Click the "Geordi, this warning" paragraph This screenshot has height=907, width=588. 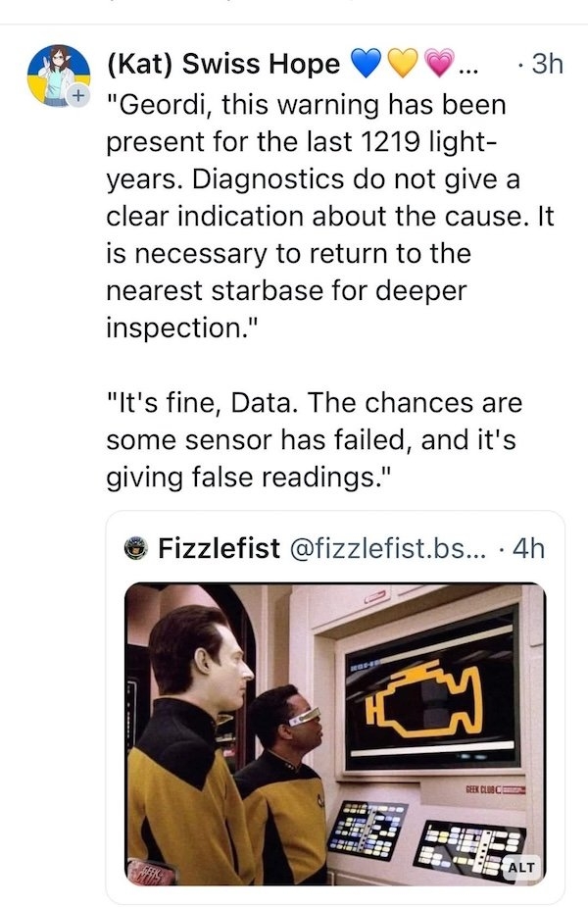pyautogui.click(x=323, y=214)
